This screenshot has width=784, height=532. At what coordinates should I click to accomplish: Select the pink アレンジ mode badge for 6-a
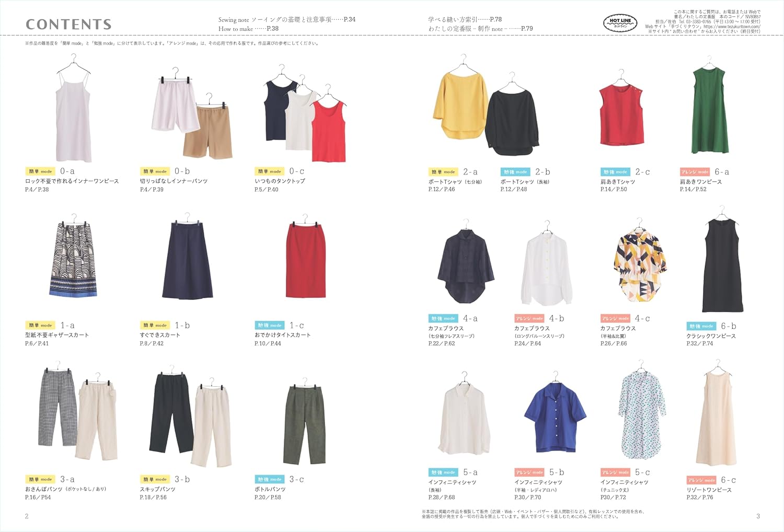coord(695,172)
